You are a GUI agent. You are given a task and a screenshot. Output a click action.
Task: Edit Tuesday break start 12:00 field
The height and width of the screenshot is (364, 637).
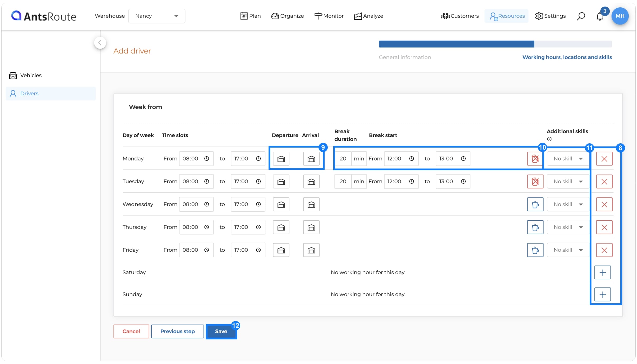pos(401,182)
